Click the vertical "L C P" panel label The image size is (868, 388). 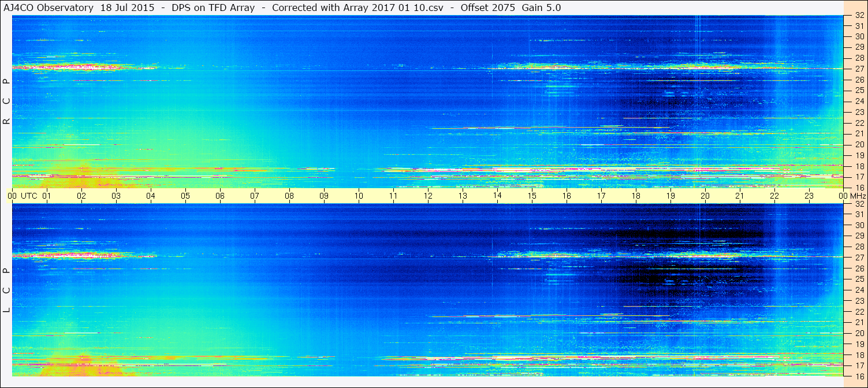point(6,290)
